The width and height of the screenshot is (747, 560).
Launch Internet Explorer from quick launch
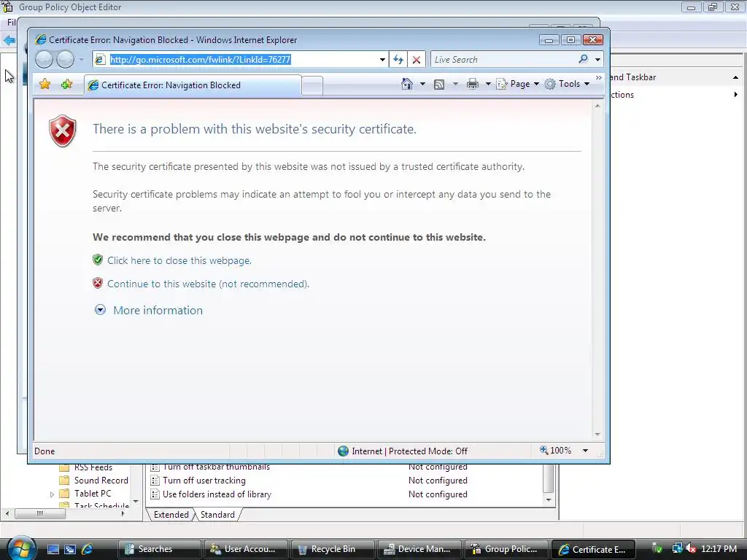88,549
